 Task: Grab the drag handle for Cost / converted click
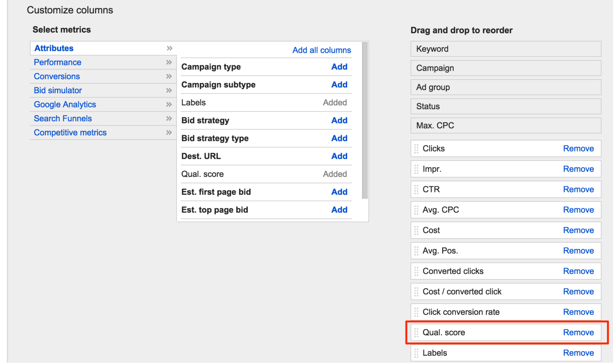(416, 292)
